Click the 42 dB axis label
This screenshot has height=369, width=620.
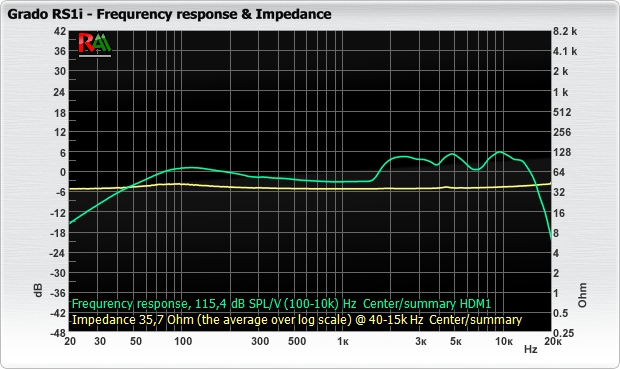point(60,31)
